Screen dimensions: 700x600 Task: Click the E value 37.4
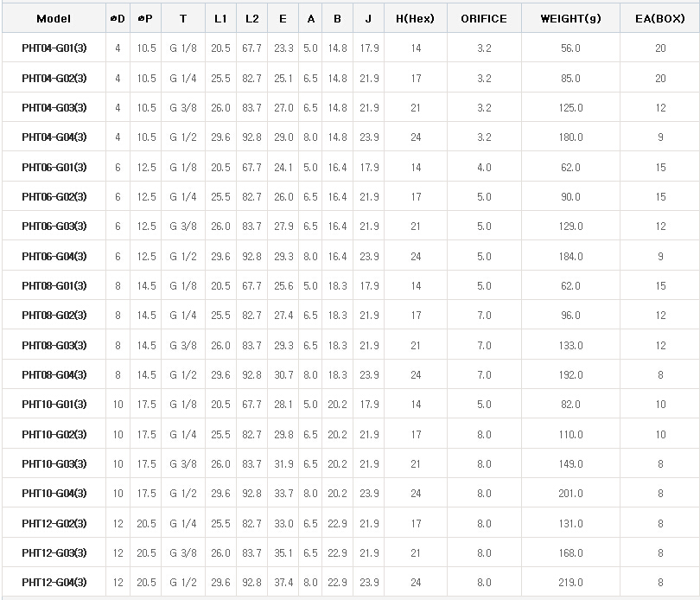click(283, 583)
